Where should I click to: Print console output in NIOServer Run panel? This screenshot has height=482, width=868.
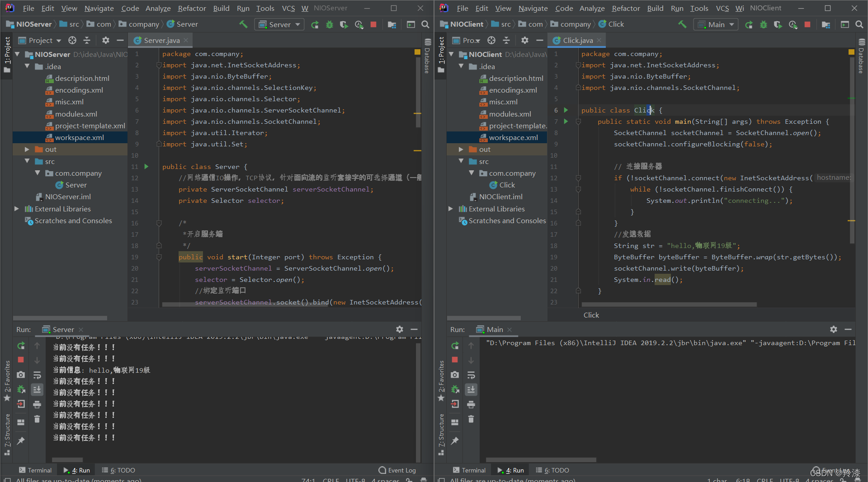point(37,404)
